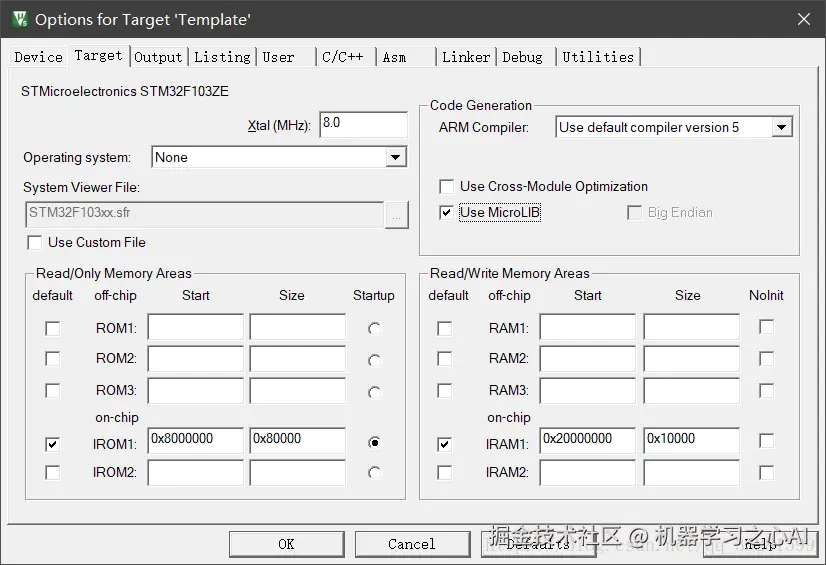Uncheck the IRAM1 default checkbox
This screenshot has width=826, height=565.
click(445, 444)
